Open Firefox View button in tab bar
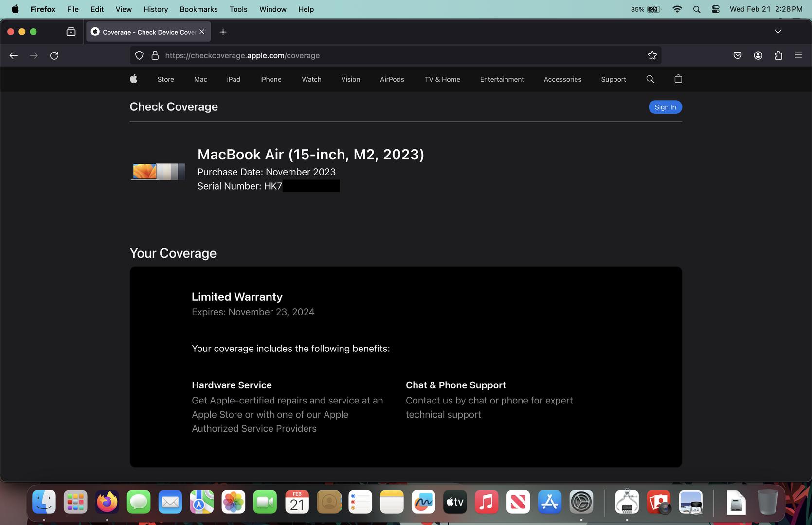Image resolution: width=812 pixels, height=525 pixels. pos(71,32)
